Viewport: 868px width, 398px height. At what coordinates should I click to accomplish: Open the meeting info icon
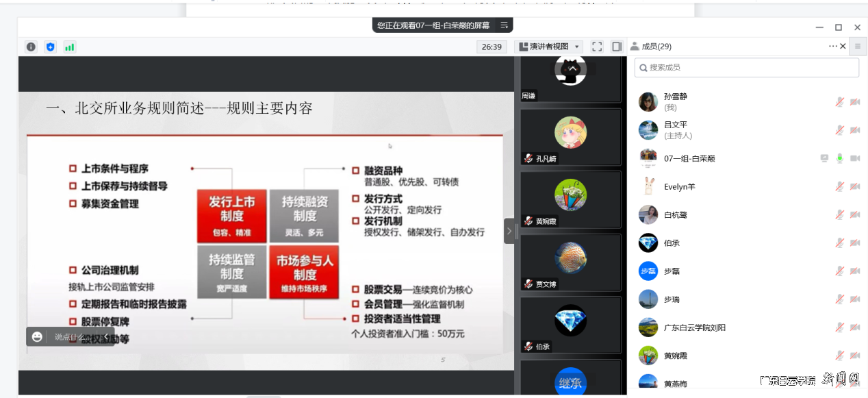30,47
